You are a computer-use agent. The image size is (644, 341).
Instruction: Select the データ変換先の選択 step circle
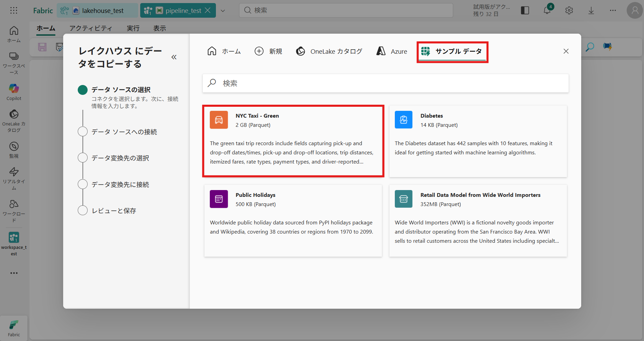[82, 158]
